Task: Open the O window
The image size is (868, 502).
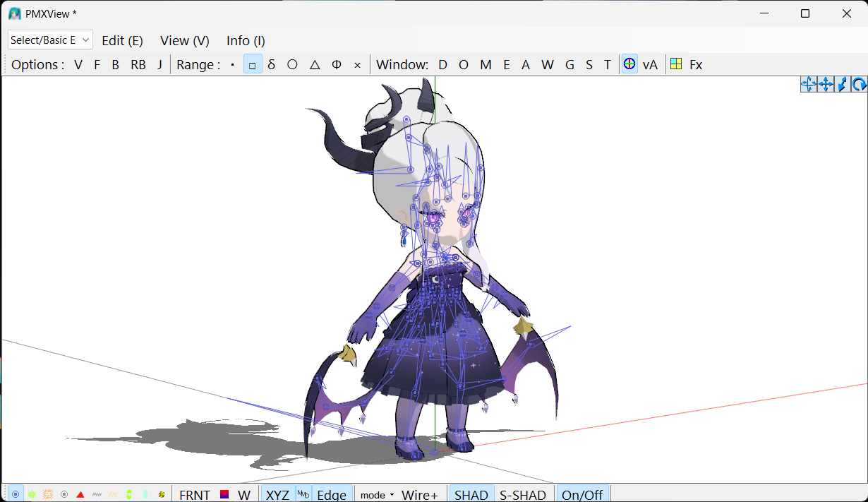Action: [x=464, y=65]
